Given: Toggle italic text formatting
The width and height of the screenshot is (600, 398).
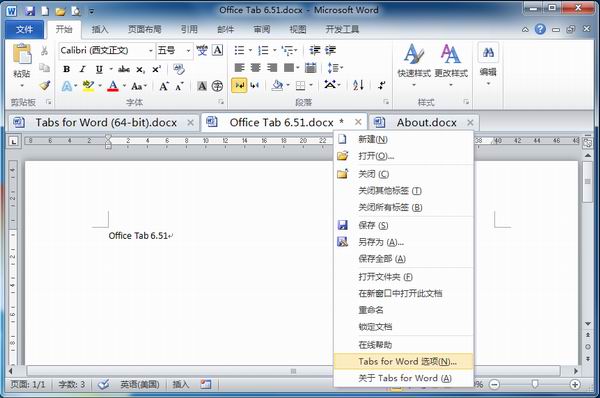Looking at the screenshot, I should [82, 69].
